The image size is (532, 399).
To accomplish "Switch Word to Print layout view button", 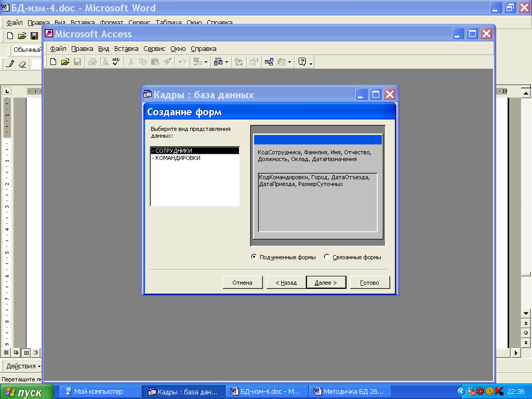I will point(26,353).
